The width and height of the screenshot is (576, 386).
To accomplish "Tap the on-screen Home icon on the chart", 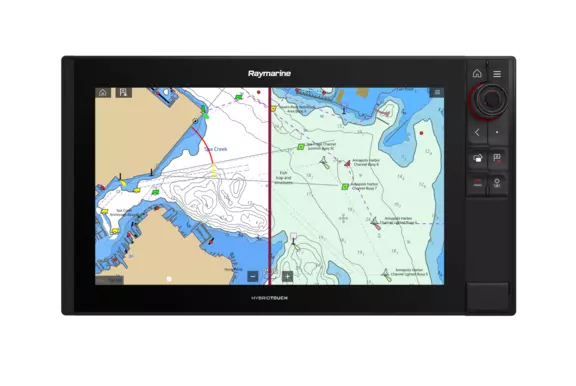I will pyautogui.click(x=103, y=93).
